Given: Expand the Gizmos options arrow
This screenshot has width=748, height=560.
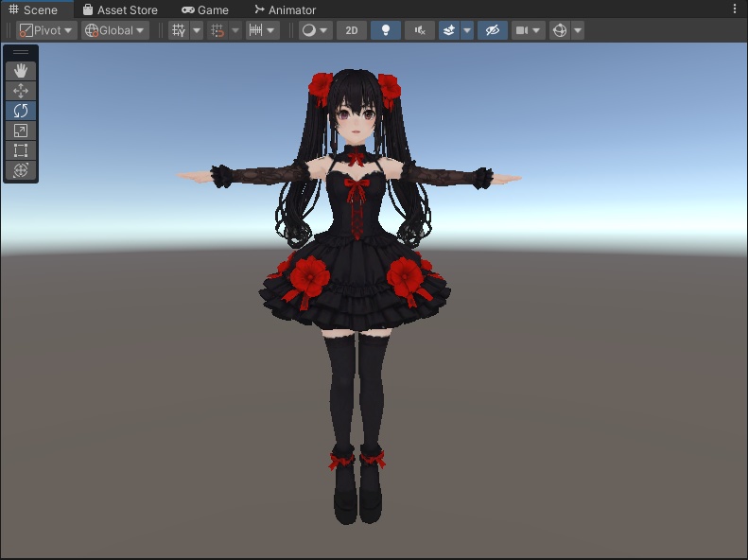Looking at the screenshot, I should [x=578, y=30].
